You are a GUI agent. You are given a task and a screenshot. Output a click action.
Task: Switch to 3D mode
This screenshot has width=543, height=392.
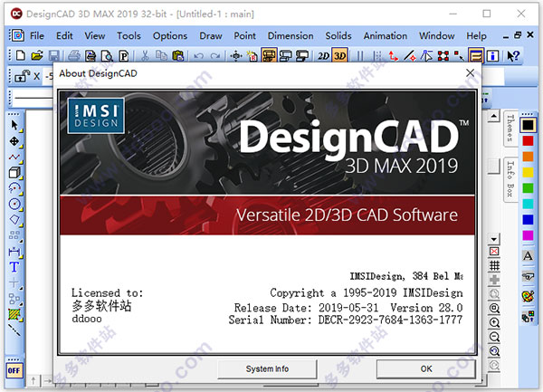339,55
